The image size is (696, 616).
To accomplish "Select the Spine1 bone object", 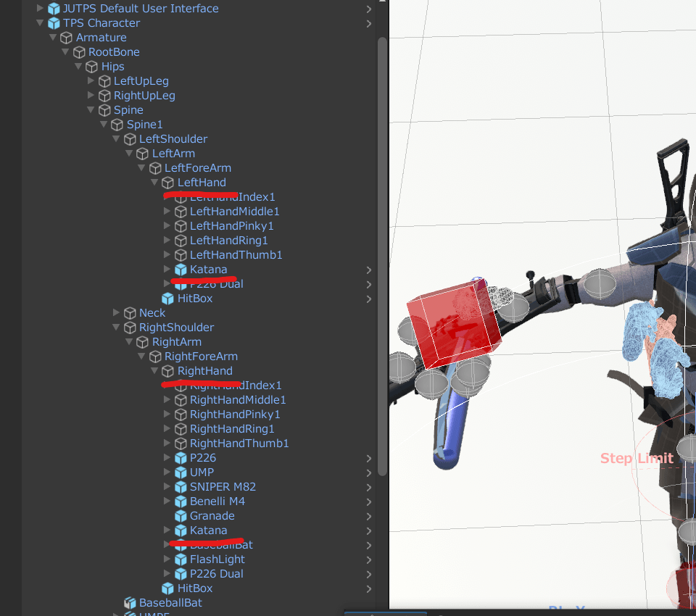I will (x=144, y=125).
